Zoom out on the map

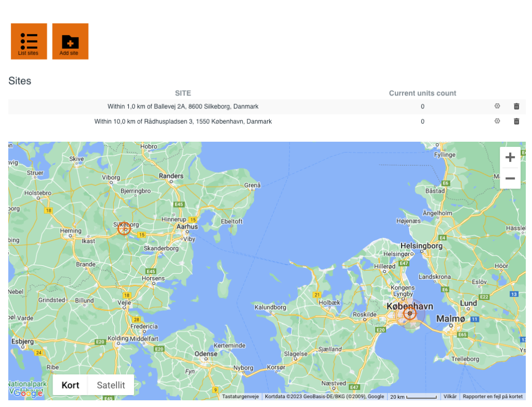coord(510,179)
